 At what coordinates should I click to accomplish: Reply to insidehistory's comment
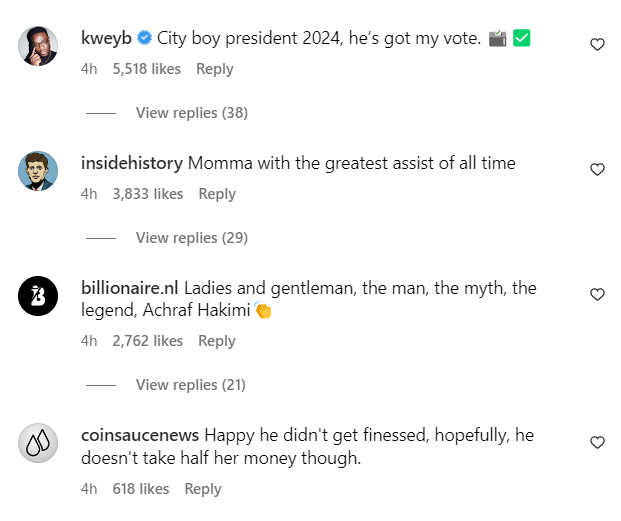216,194
